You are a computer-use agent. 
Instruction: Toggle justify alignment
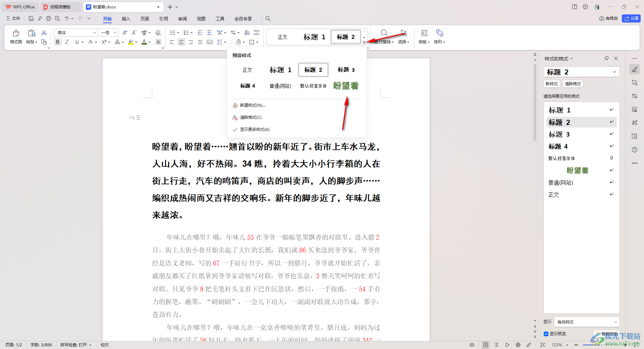(200, 42)
